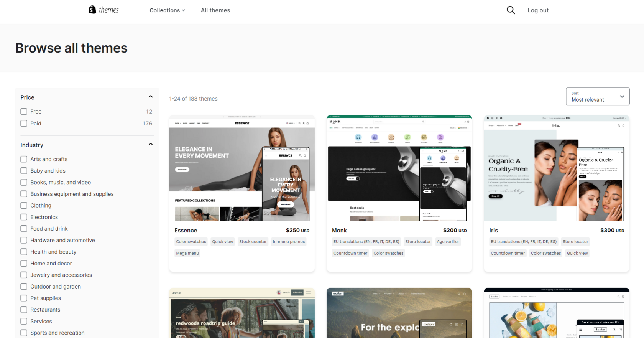Collapse the Industry filter section
The width and height of the screenshot is (644, 338).
(151, 145)
